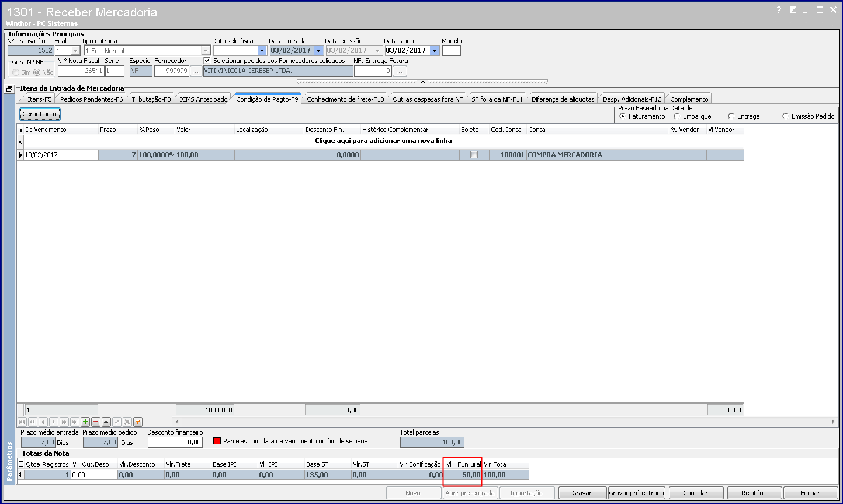The width and height of the screenshot is (843, 504).
Task: Open the grid filter funnel icon
Action: 138,422
